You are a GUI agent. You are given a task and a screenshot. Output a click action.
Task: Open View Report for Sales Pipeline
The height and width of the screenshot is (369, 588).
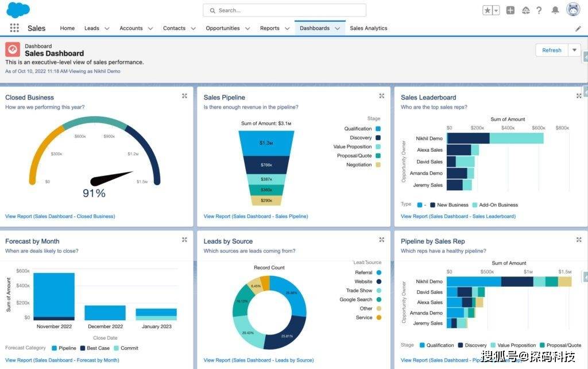(x=256, y=216)
